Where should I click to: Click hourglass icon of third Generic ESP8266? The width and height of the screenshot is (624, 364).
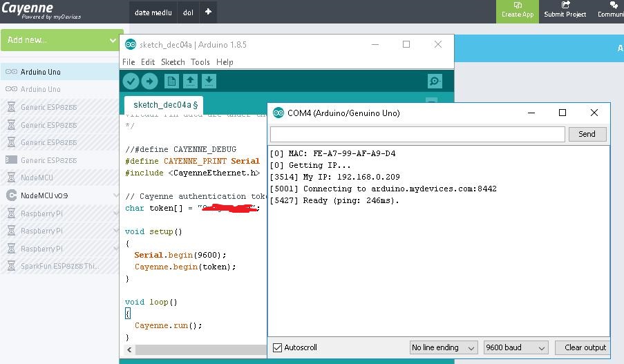[x=12, y=142]
